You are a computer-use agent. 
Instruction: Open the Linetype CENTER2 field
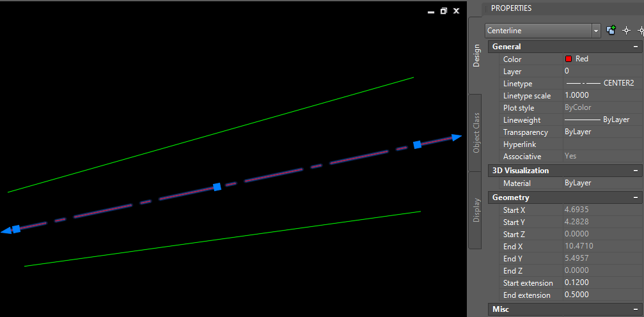point(603,83)
